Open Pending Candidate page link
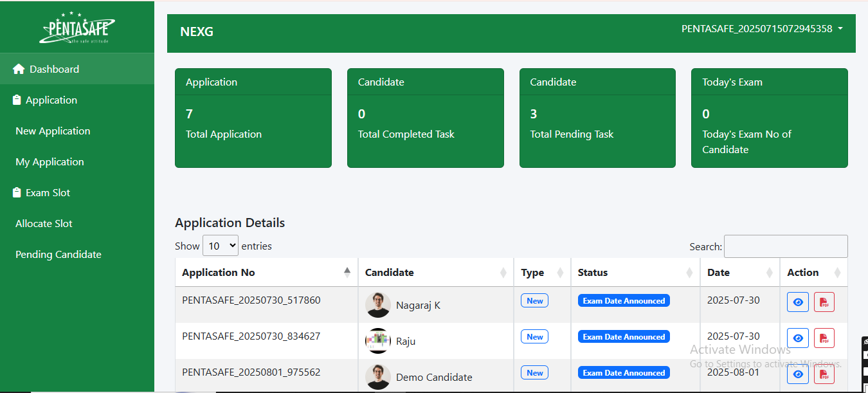 [59, 255]
